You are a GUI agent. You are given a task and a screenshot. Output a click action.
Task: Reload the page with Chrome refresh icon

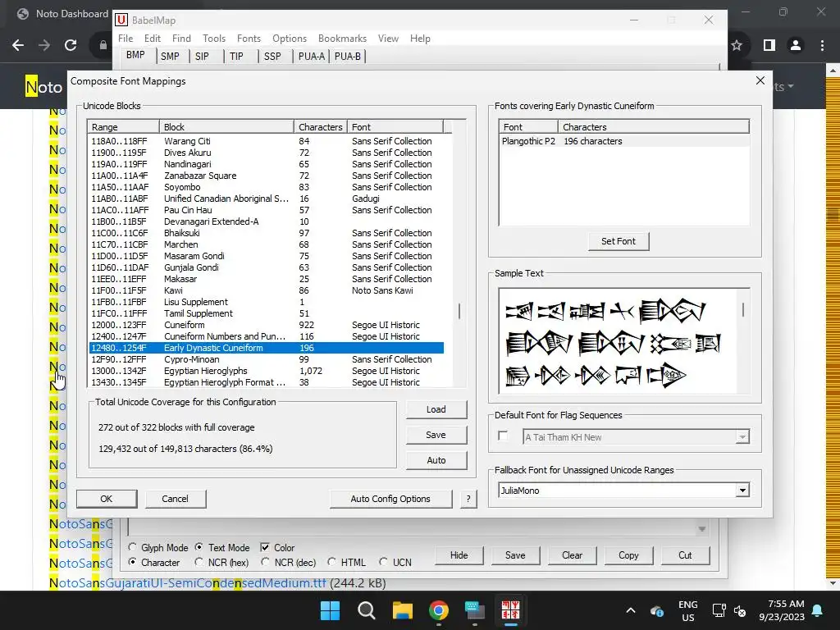[71, 46]
